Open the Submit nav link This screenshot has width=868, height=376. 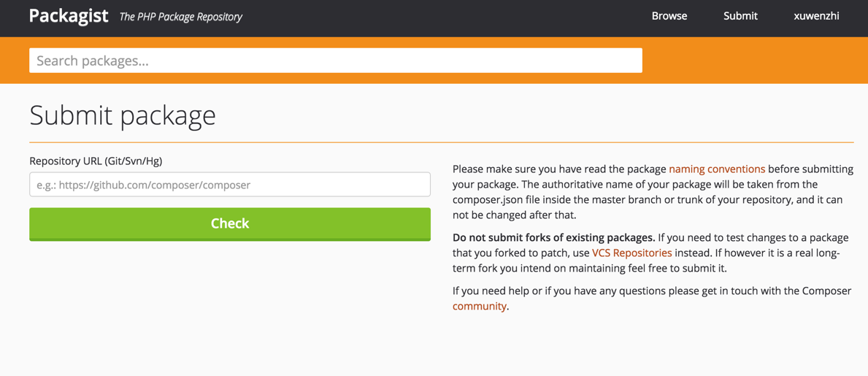740,16
